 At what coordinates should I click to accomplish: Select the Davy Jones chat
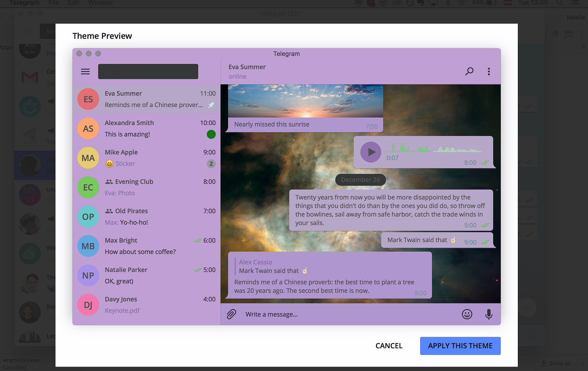tap(147, 305)
